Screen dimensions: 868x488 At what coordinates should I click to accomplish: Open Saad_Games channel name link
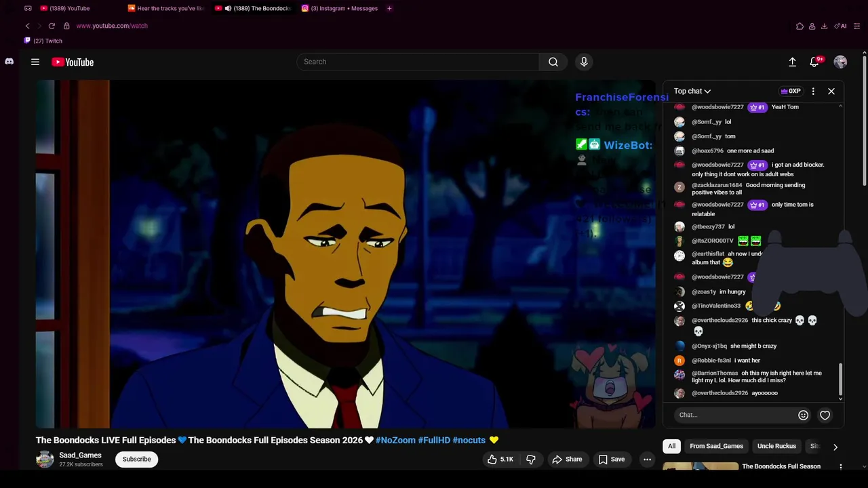[80, 455]
